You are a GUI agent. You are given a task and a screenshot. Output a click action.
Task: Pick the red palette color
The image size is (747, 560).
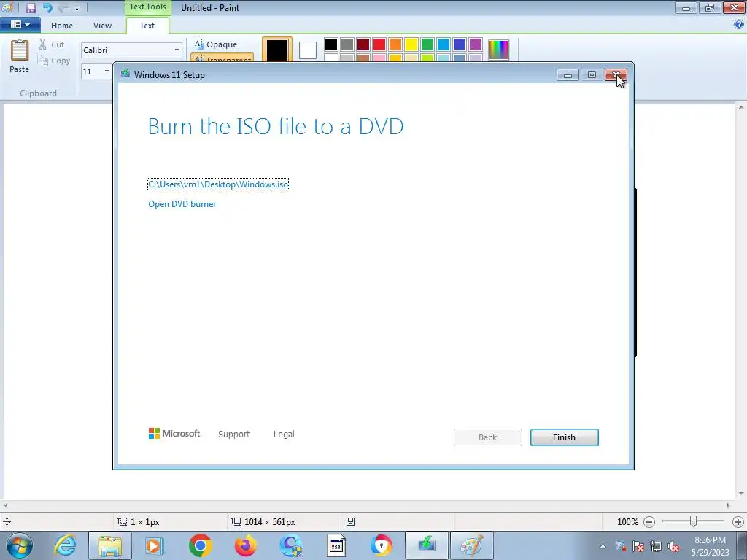point(379,44)
